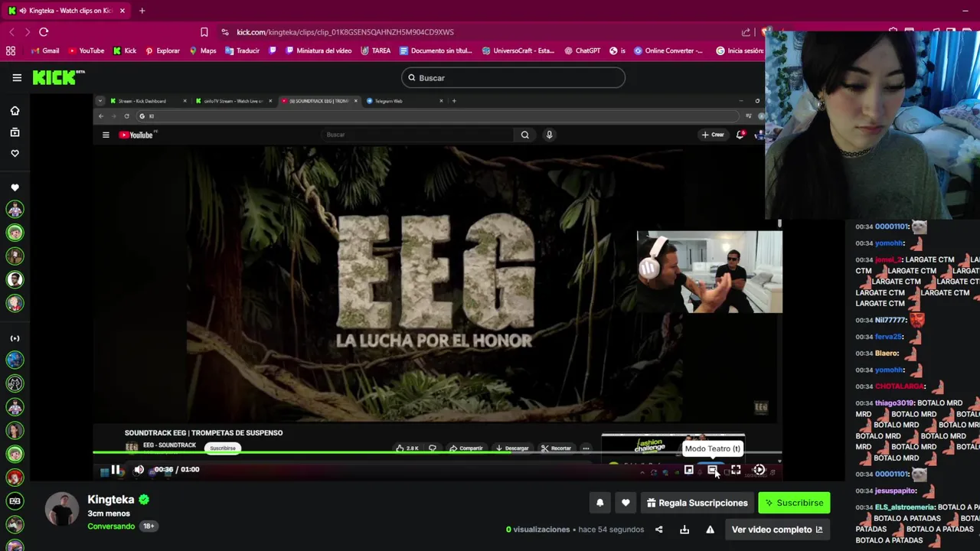Open the Kick sidebar hamburger menu
The width and height of the screenshot is (980, 551).
click(x=17, y=77)
